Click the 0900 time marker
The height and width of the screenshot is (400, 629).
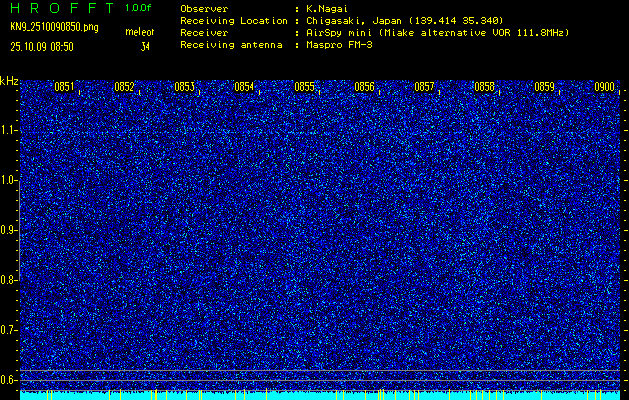604,87
